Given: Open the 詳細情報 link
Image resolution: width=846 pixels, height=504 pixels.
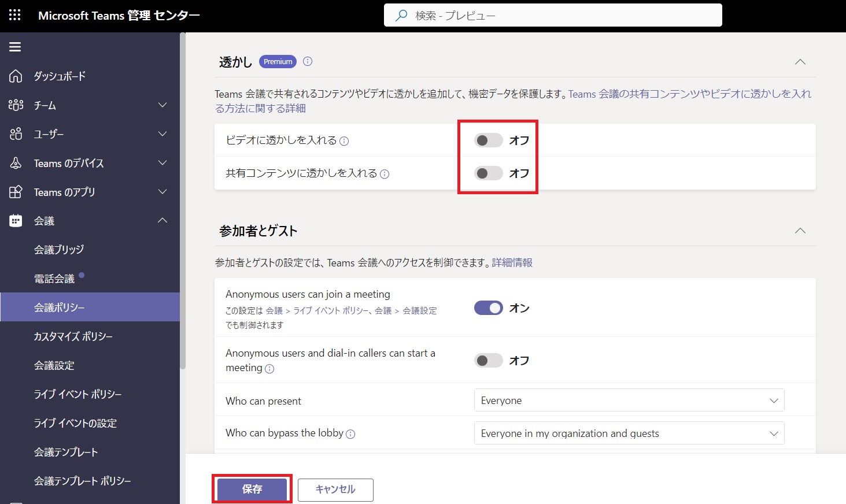Looking at the screenshot, I should 512,263.
